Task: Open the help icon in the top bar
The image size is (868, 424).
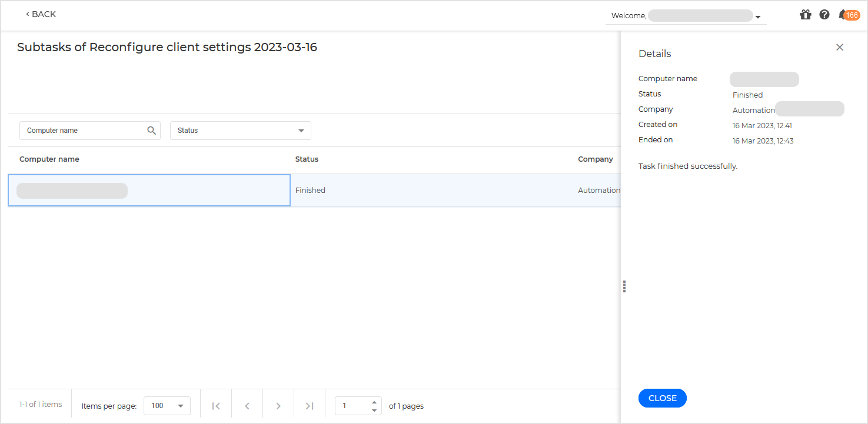Action: point(824,14)
